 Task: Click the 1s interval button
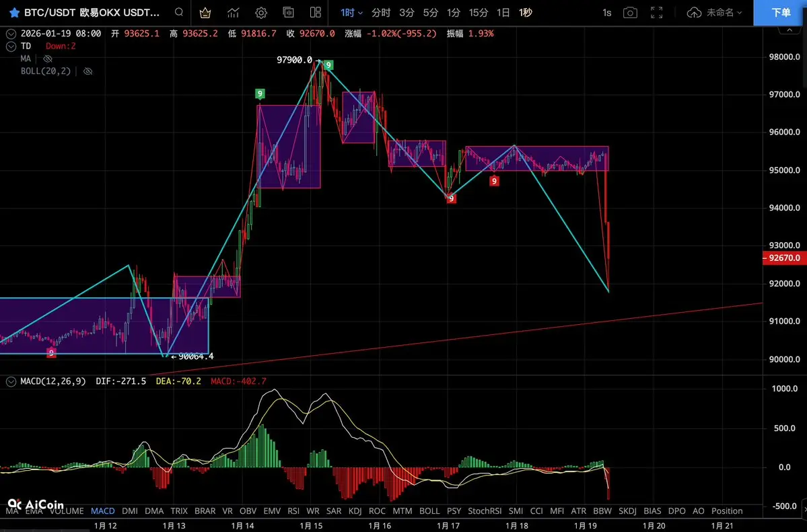607,12
